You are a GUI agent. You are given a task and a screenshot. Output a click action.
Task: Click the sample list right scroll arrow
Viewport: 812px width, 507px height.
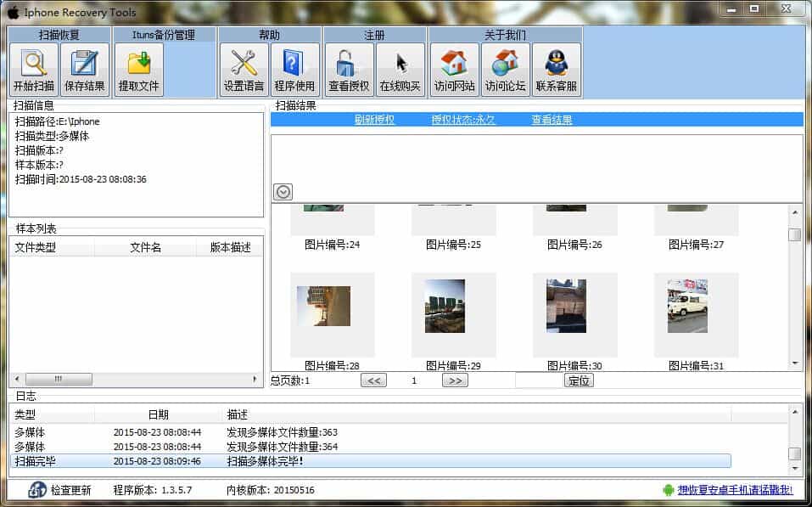255,379
